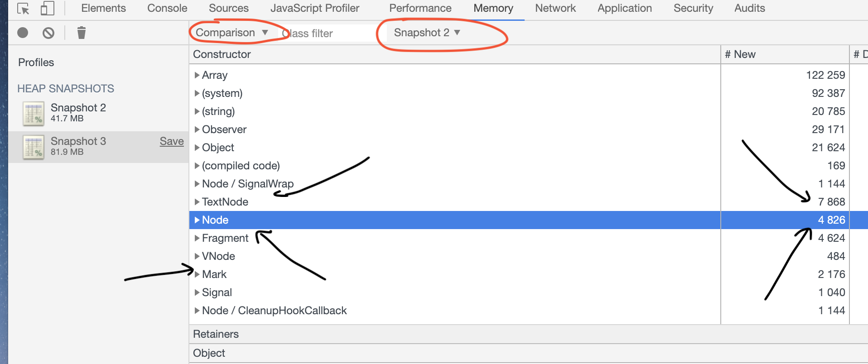Expand the VNode constructor row
Viewport: 868px width, 364px height.
(x=197, y=256)
